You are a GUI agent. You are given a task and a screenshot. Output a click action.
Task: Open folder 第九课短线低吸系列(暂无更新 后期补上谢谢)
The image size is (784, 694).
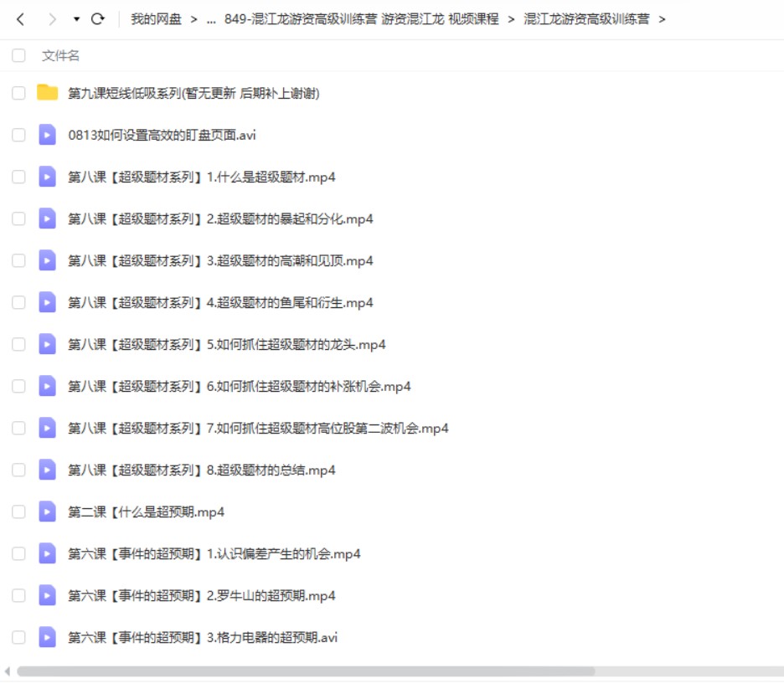[x=193, y=94]
